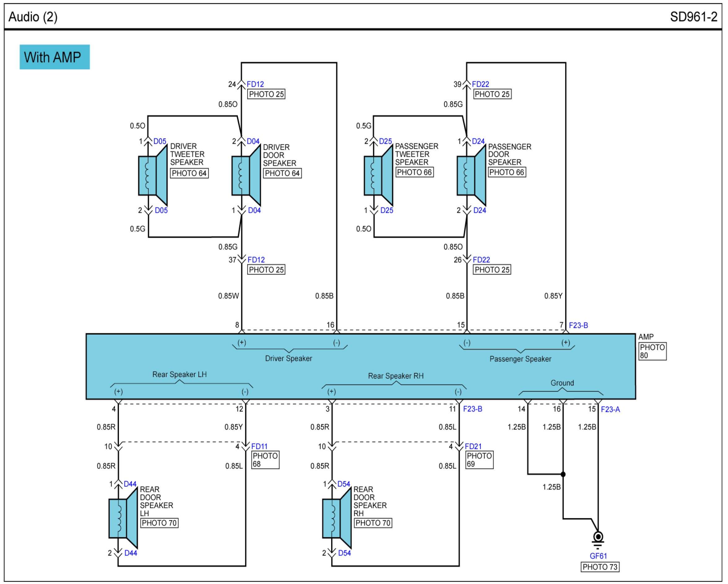The image size is (728, 584).
Task: Click the ground wire splice junction dot
Action: point(563,474)
